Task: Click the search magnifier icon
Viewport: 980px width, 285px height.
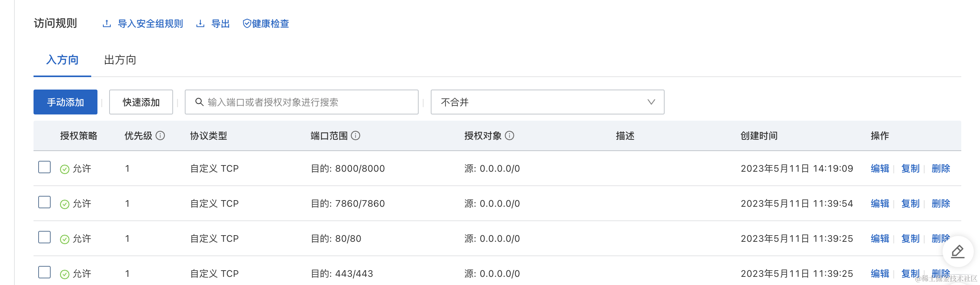Action: click(199, 102)
